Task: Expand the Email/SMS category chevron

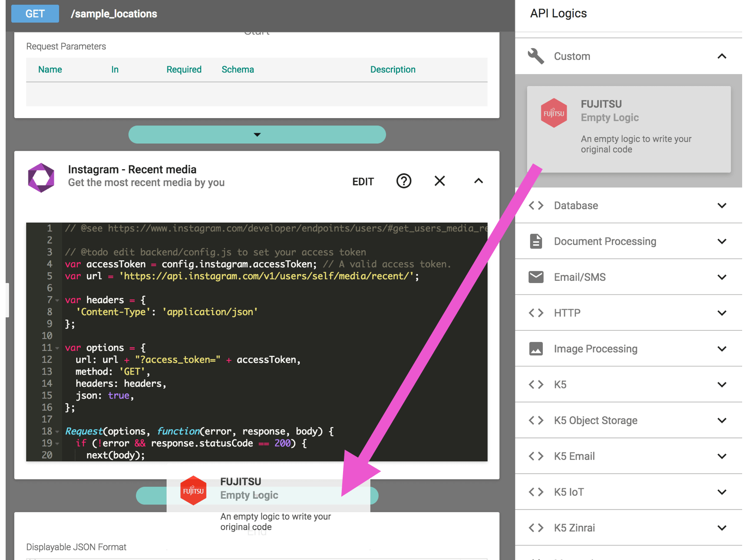Action: (722, 277)
